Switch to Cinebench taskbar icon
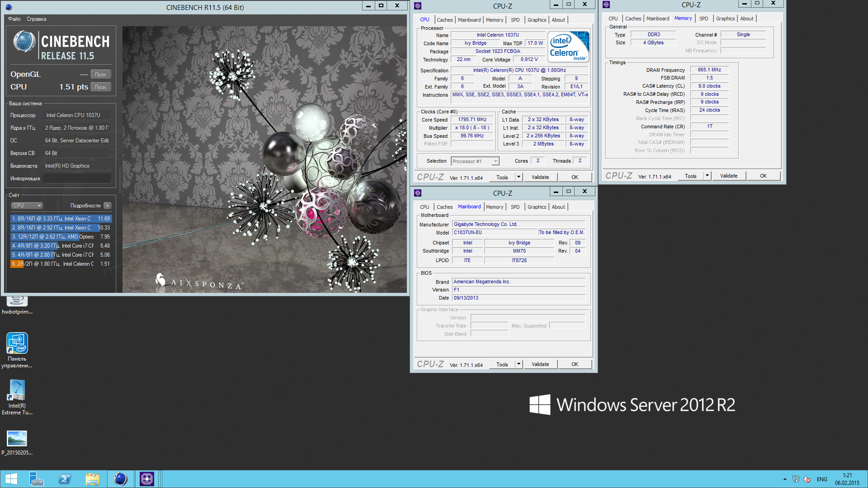868x488 pixels. pyautogui.click(x=121, y=479)
